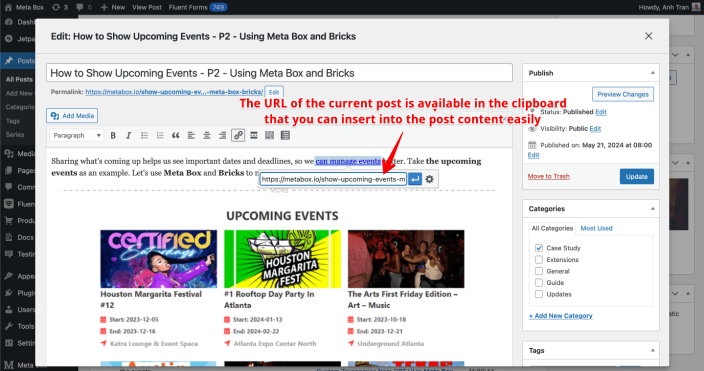The image size is (704, 371).
Task: Click View Post in admin bar
Action: [147, 7]
